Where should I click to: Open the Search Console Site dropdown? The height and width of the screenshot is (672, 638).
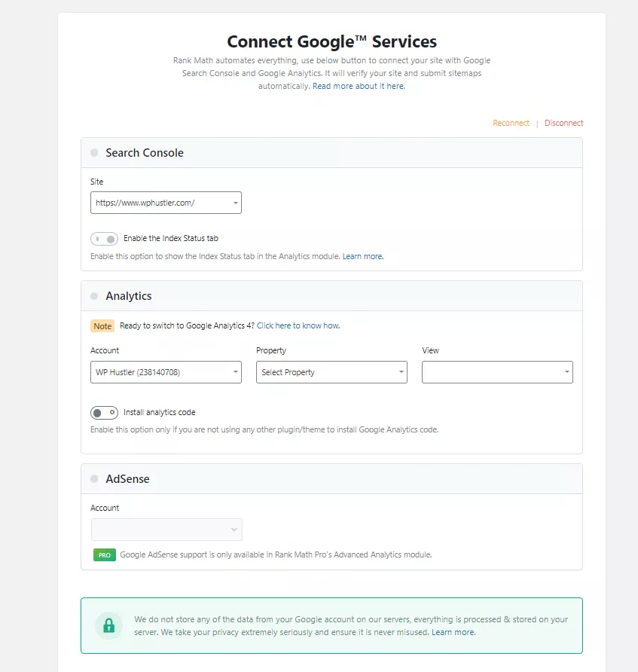[166, 203]
